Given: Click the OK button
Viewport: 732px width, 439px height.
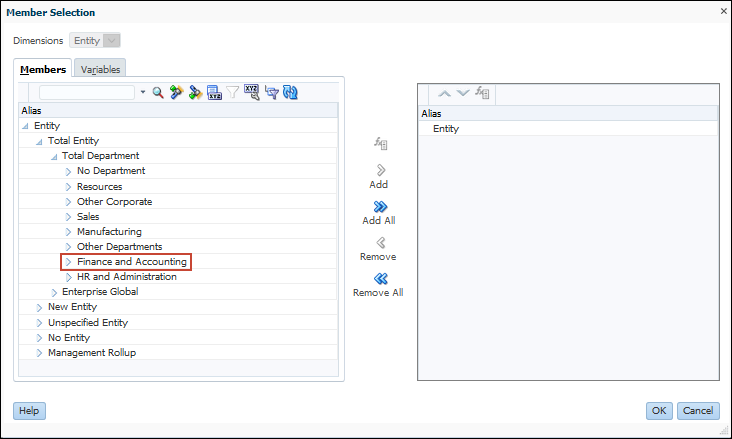Looking at the screenshot, I should pyautogui.click(x=659, y=411).
